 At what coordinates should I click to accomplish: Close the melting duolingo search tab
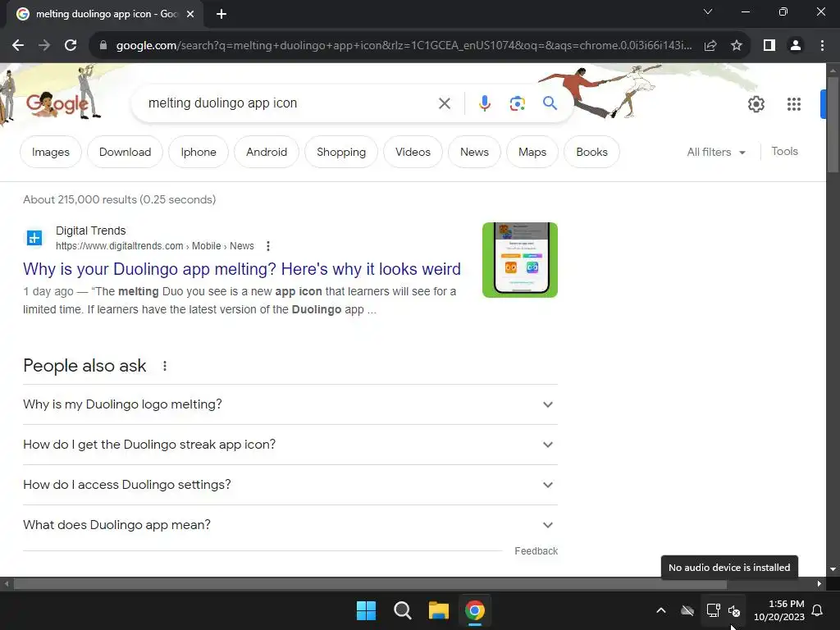click(x=190, y=15)
